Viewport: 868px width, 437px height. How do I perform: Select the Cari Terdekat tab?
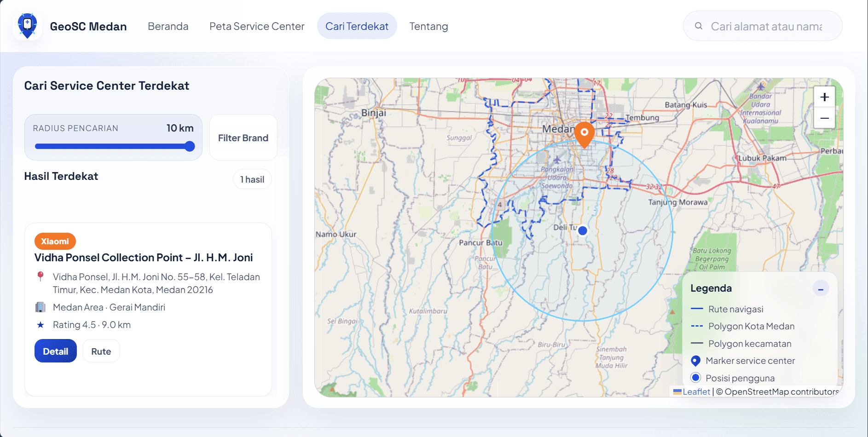(x=357, y=26)
